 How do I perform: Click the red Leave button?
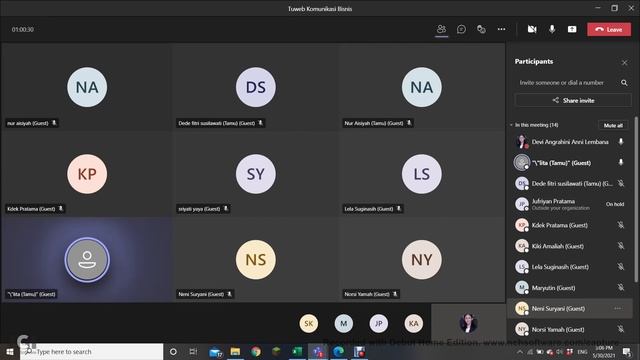click(609, 29)
